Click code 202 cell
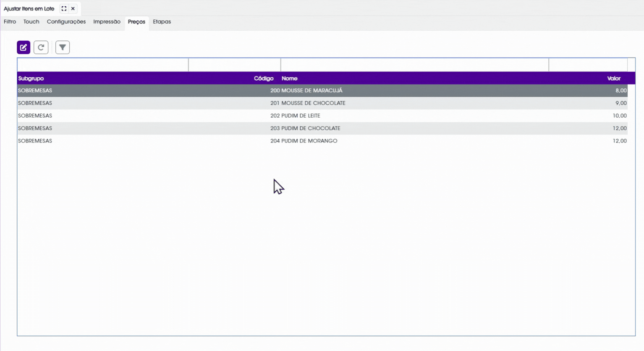 coord(275,116)
